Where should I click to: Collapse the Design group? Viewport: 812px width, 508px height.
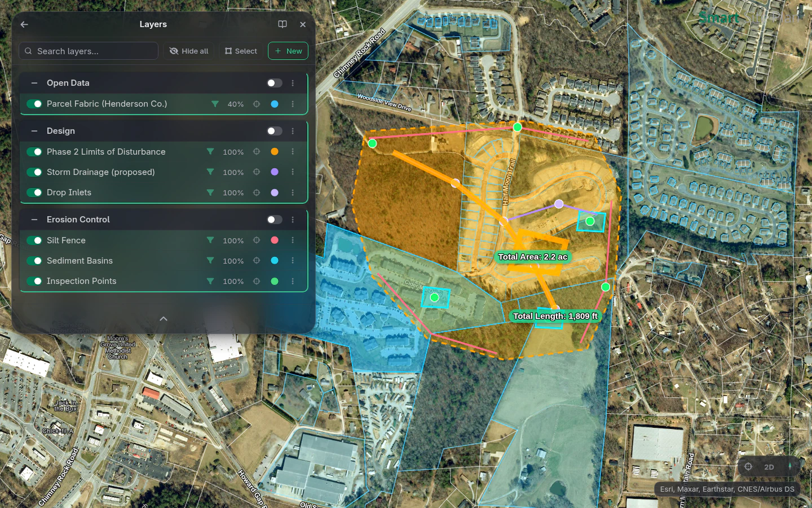coord(34,131)
